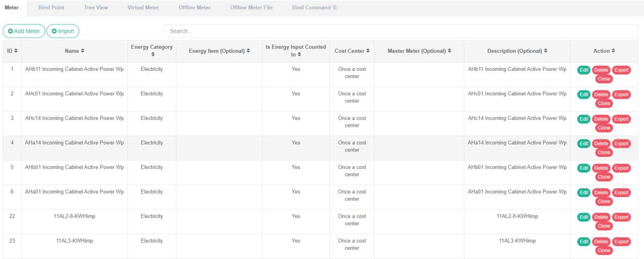Export the AHc14 Incoming Cabinet meter
644x259 pixels.
coord(621,119)
